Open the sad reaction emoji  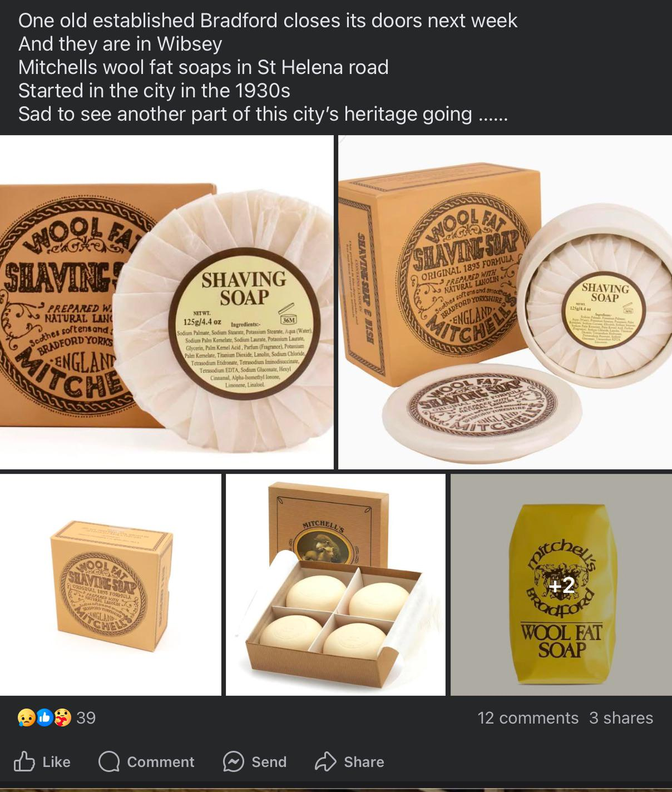coord(26,718)
